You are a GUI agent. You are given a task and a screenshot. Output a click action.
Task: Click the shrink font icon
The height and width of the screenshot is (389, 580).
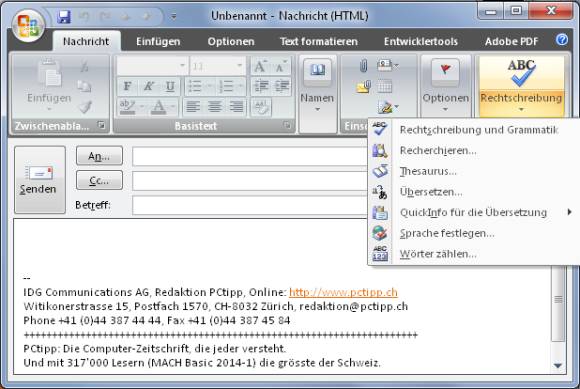point(281,67)
